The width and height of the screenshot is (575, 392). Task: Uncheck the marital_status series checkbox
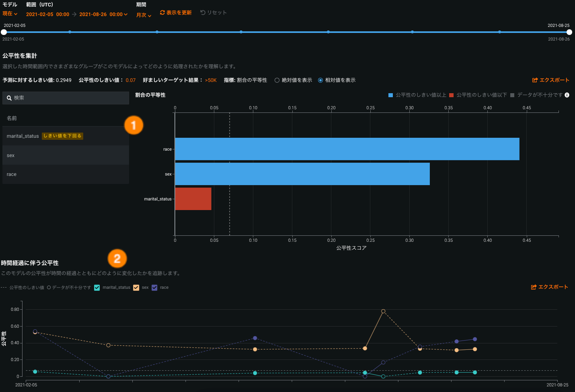[97, 288]
